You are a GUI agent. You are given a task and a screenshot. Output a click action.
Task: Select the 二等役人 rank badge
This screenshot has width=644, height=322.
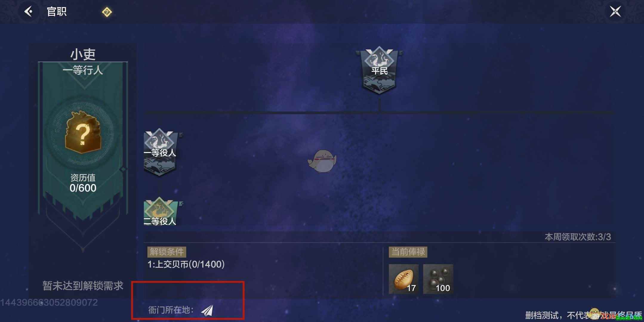161,211
